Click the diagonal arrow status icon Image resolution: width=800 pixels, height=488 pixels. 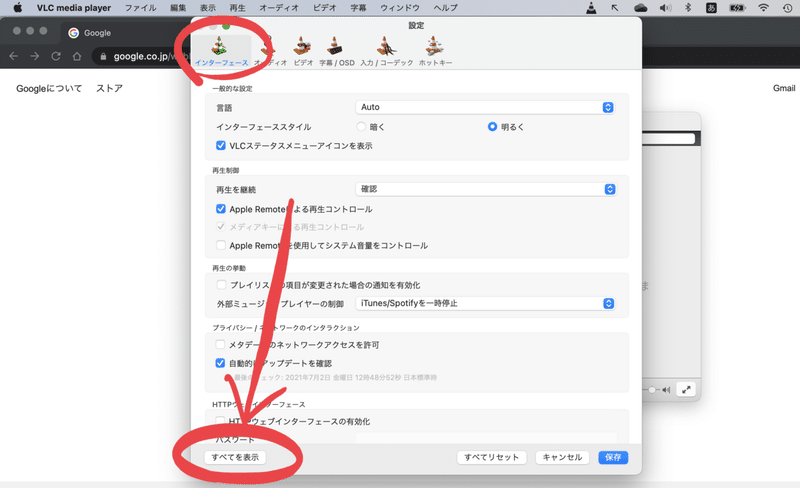615,8
